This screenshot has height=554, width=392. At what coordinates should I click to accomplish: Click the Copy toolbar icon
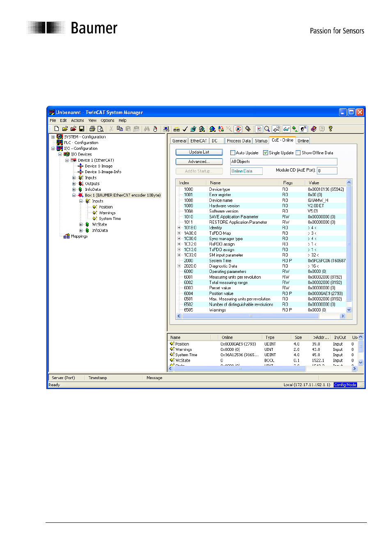pyautogui.click(x=120, y=129)
